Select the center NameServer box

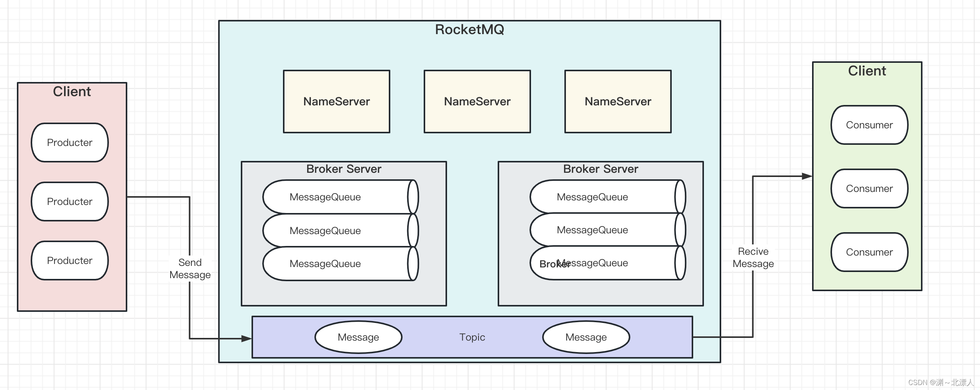477,102
